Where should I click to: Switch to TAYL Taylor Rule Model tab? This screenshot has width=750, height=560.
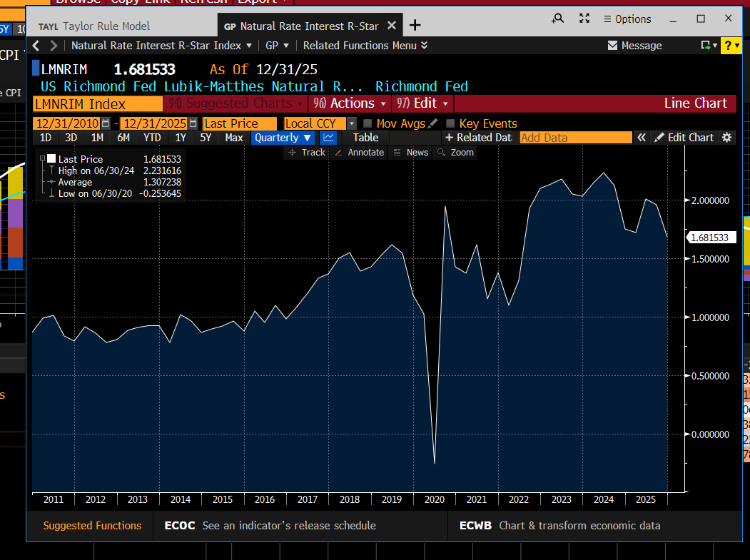[94, 26]
